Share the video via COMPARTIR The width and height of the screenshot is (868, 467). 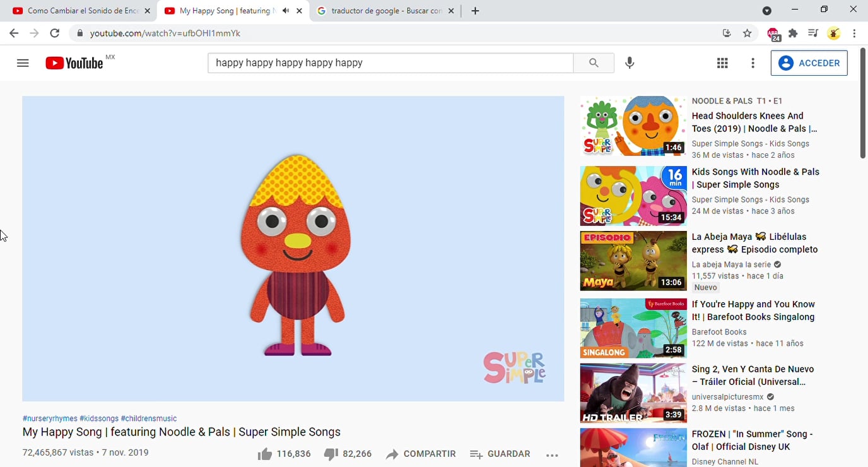[x=421, y=454]
